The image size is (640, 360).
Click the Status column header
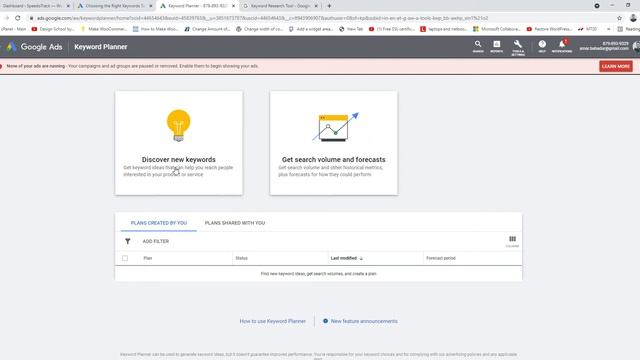[241, 258]
